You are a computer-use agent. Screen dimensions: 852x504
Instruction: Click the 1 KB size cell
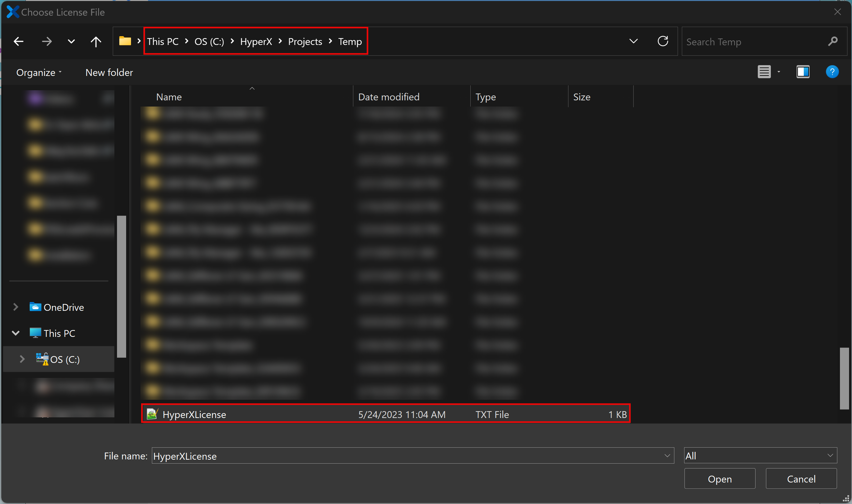(x=617, y=414)
